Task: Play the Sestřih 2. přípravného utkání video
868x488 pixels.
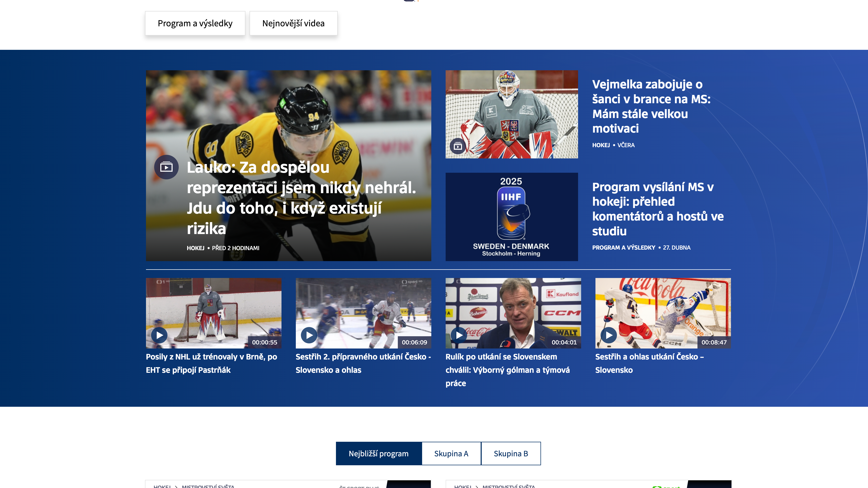Action: click(309, 335)
